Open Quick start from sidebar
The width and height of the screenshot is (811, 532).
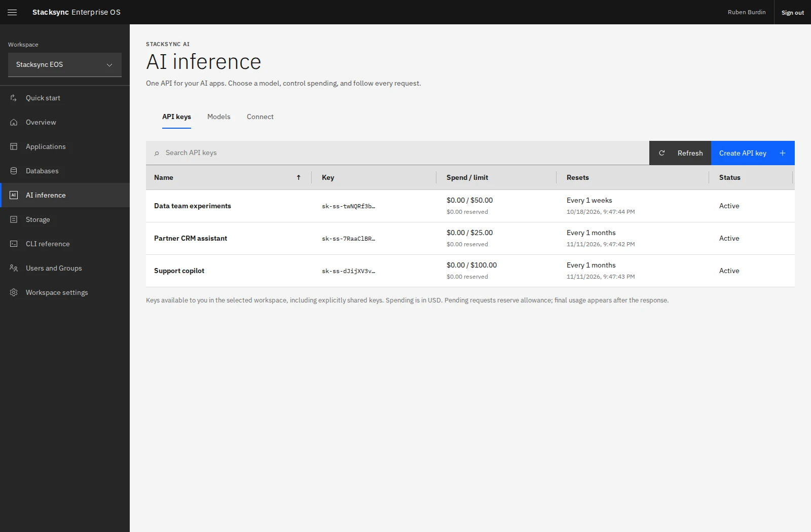pos(65,98)
